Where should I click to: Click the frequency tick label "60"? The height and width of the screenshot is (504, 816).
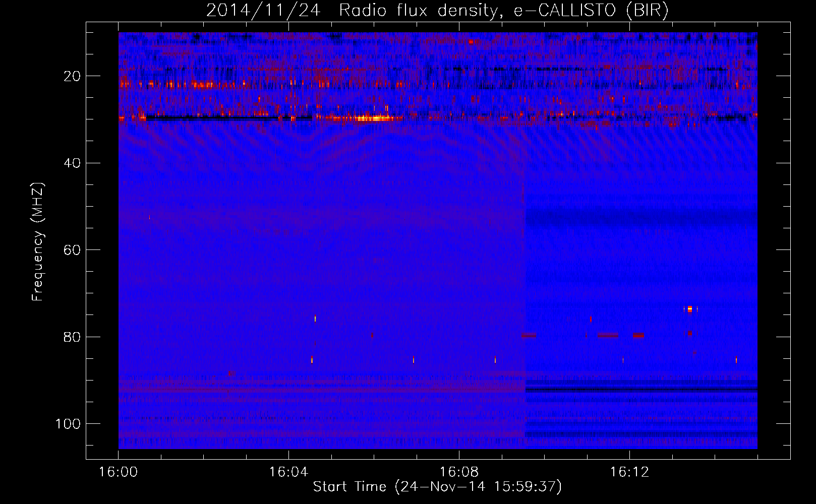(73, 250)
